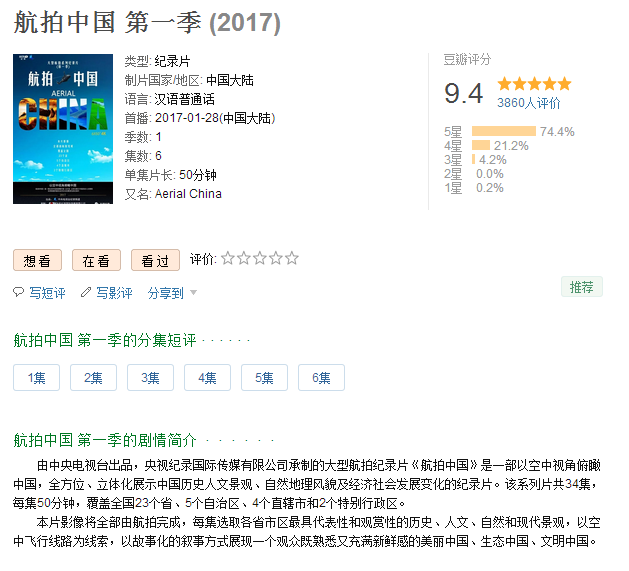Open the Aerial China poster thumbnail
The width and height of the screenshot is (629, 571).
[63, 129]
